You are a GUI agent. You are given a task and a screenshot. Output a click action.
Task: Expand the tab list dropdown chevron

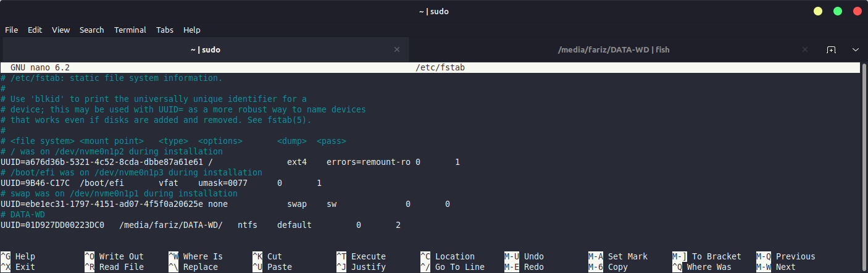(856, 49)
